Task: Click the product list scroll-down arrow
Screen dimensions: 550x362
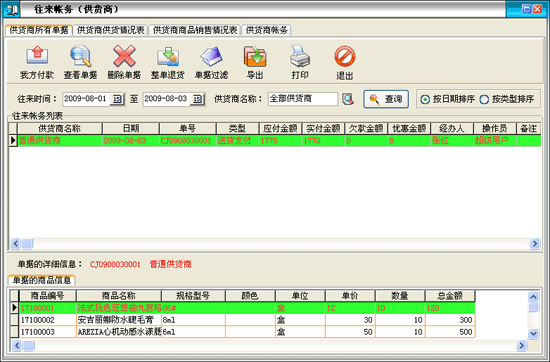Action: [x=533, y=333]
